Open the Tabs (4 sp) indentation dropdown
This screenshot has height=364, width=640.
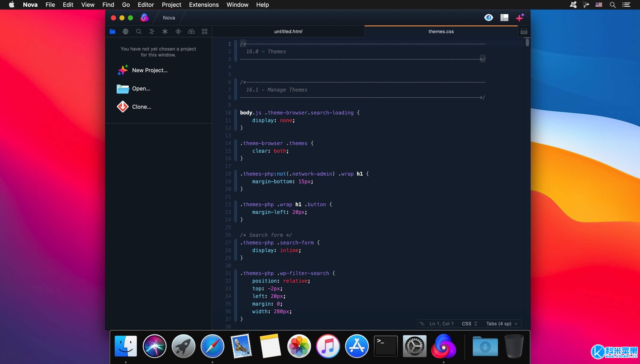[502, 323]
